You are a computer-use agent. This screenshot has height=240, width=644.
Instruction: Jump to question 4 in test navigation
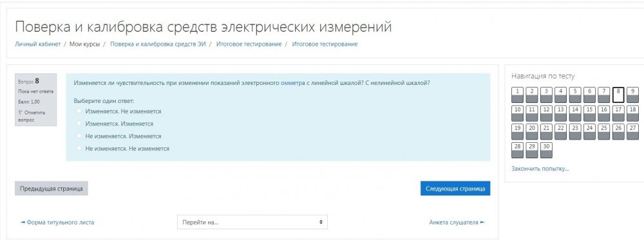(561, 95)
